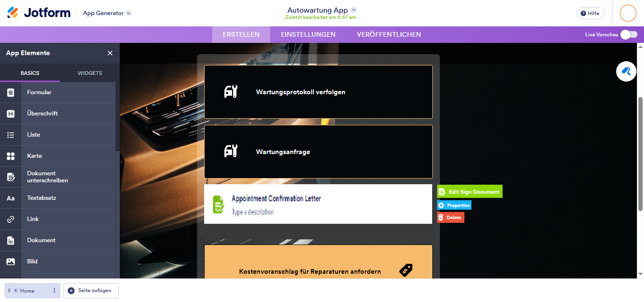Close the App Elemente panel
The width and height of the screenshot is (644, 302).
(x=110, y=53)
